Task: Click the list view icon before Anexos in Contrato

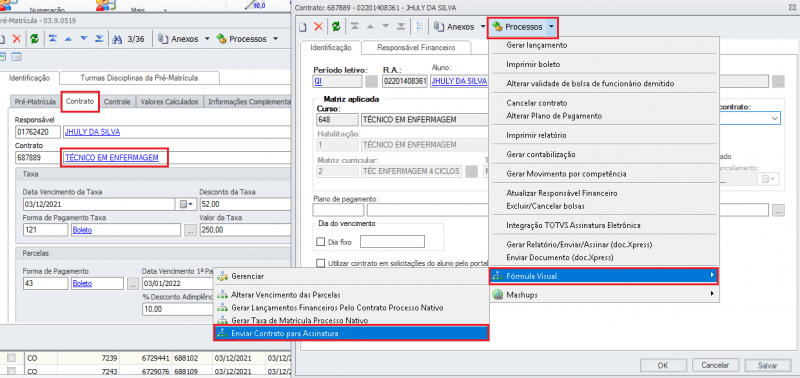Action: click(x=420, y=27)
